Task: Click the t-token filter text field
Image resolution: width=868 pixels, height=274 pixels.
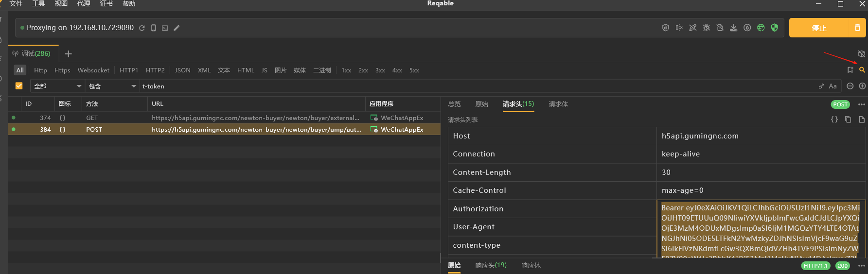Action: (477, 86)
